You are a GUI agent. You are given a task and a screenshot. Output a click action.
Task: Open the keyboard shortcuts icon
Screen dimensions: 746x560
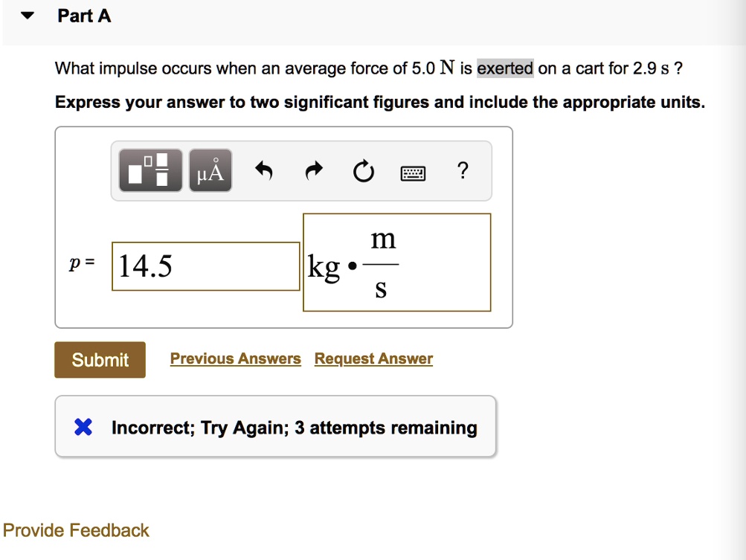tap(414, 172)
